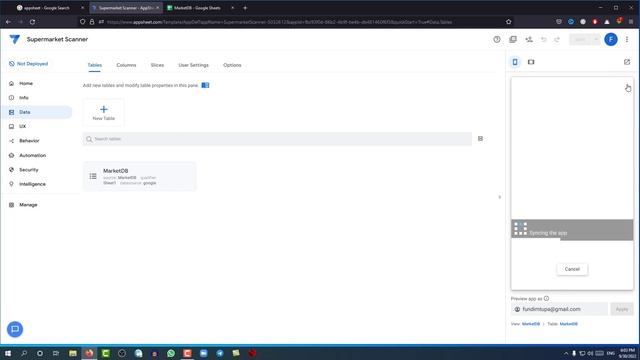The height and width of the screenshot is (360, 640).
Task: Cancel the app syncing
Action: pos(572,269)
